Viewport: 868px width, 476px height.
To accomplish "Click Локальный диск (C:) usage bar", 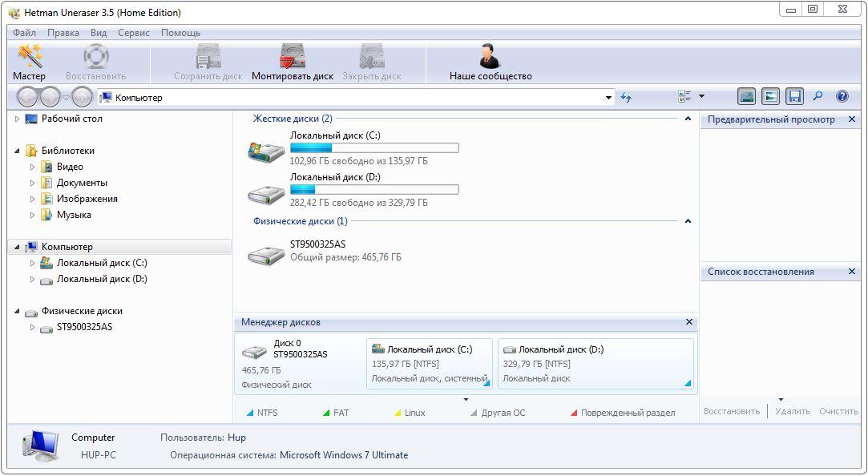I will click(x=374, y=147).
